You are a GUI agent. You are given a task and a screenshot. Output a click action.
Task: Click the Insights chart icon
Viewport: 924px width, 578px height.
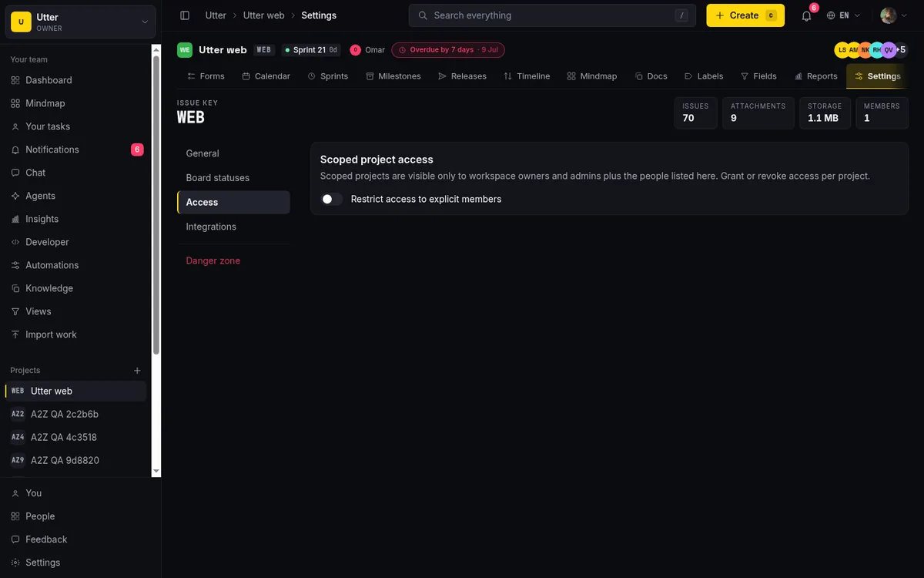click(15, 219)
